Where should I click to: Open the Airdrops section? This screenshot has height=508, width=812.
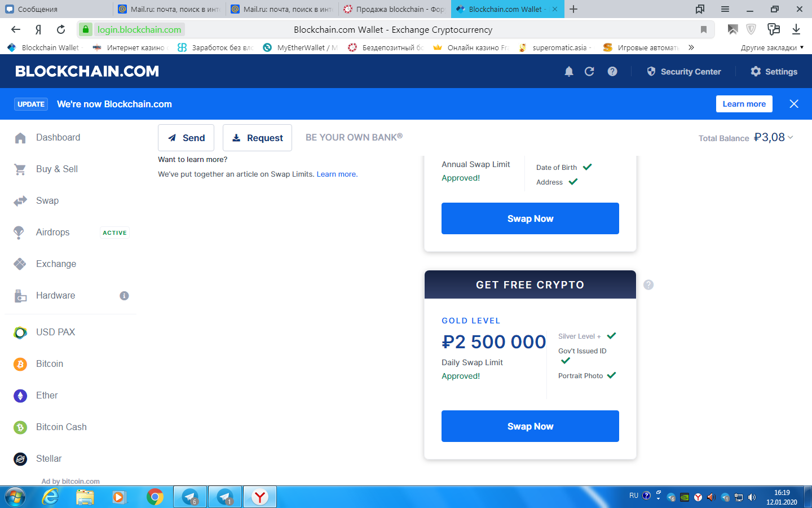pos(53,232)
